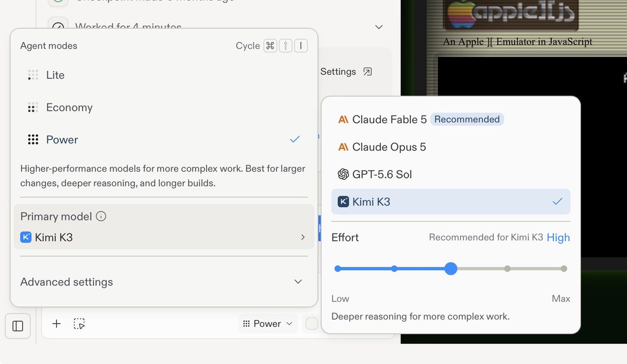
Task: Pick GPT-5.6 Sol from the model list
Action: 451,174
